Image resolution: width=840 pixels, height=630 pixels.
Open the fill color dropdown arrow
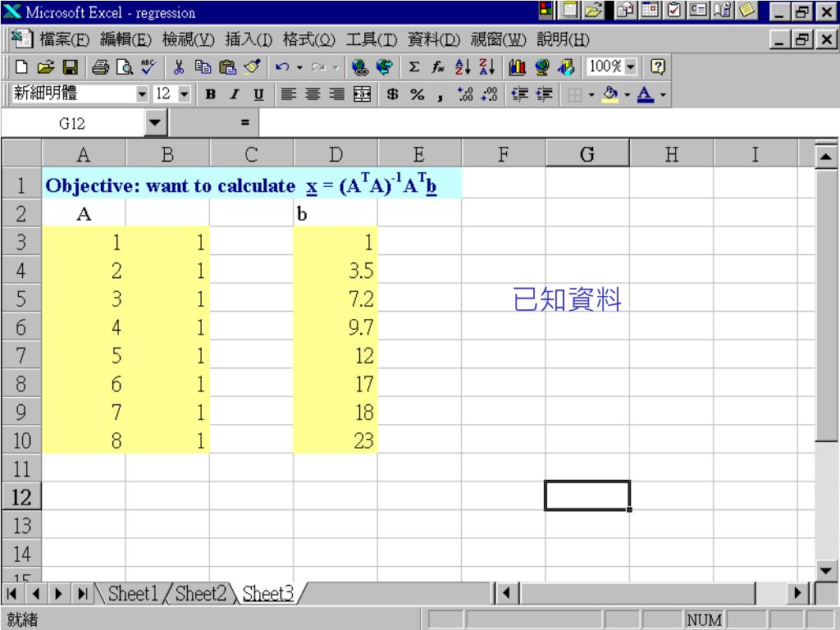click(628, 95)
